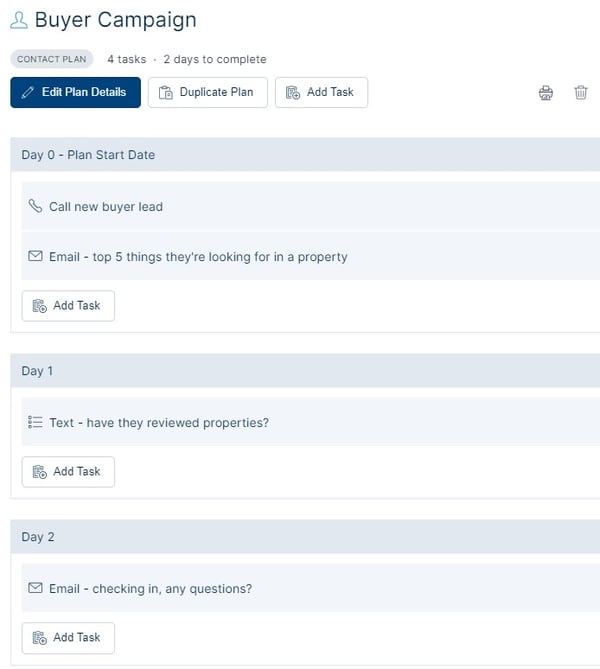Select the Day 1 section header
Screen dimensions: 600x669
point(305,370)
